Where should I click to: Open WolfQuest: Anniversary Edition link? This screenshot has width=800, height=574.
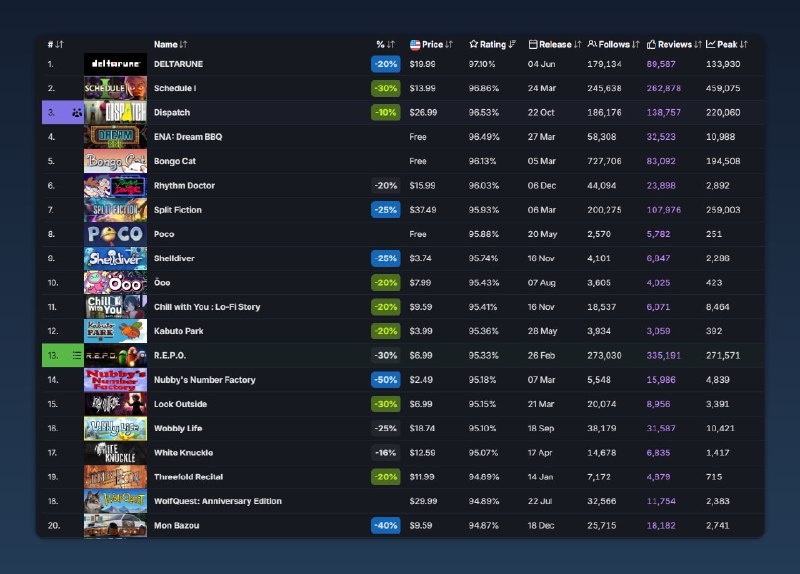pos(218,501)
